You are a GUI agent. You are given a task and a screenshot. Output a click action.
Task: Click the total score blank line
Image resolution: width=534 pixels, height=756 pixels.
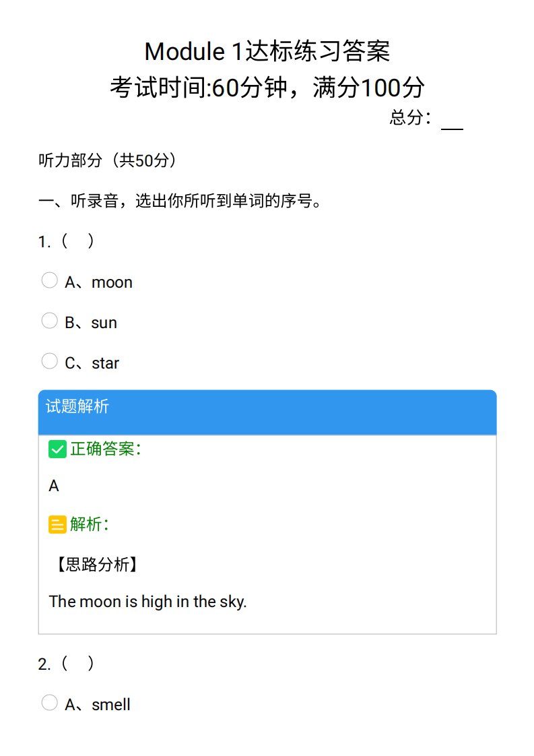452,125
